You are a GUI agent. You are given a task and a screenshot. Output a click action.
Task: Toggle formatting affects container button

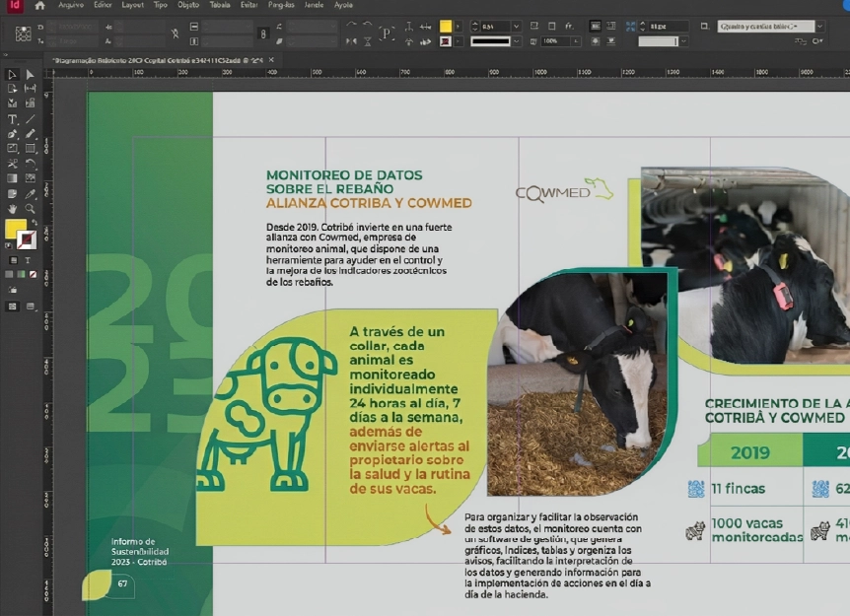pyautogui.click(x=13, y=260)
